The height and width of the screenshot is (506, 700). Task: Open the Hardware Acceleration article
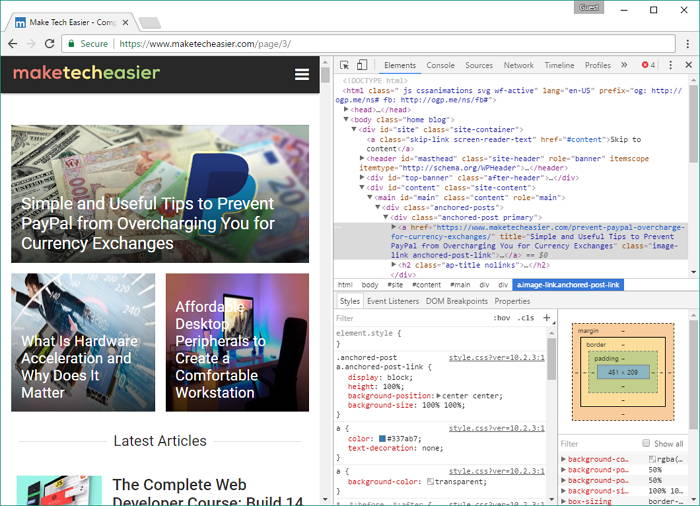pos(83,342)
